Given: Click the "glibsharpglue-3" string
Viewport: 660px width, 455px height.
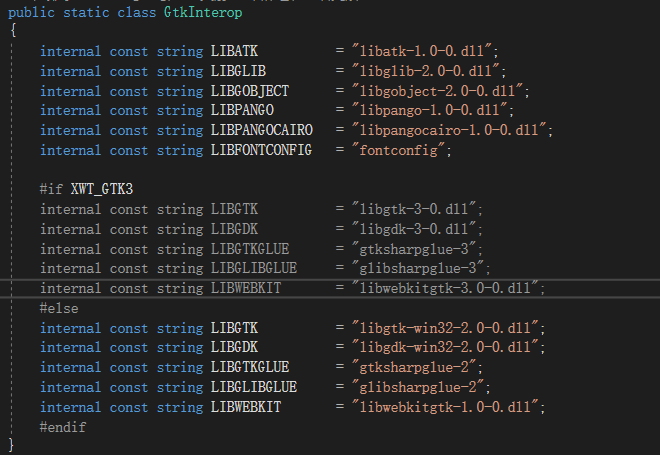Looking at the screenshot, I should click(x=418, y=268).
